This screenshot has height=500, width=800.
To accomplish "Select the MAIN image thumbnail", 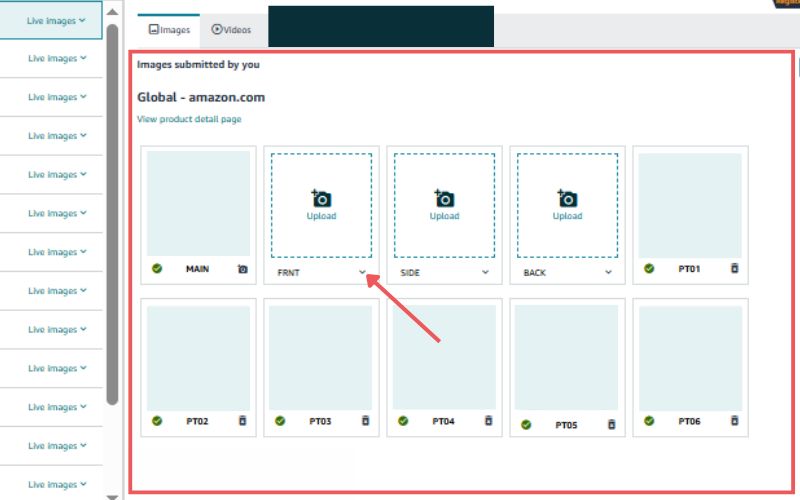I will 198,203.
